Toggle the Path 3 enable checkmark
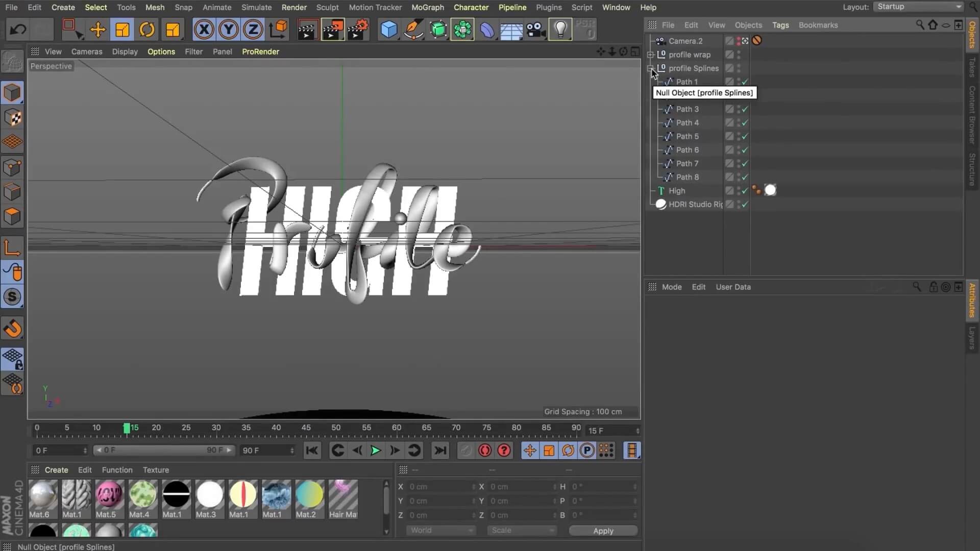 point(745,109)
